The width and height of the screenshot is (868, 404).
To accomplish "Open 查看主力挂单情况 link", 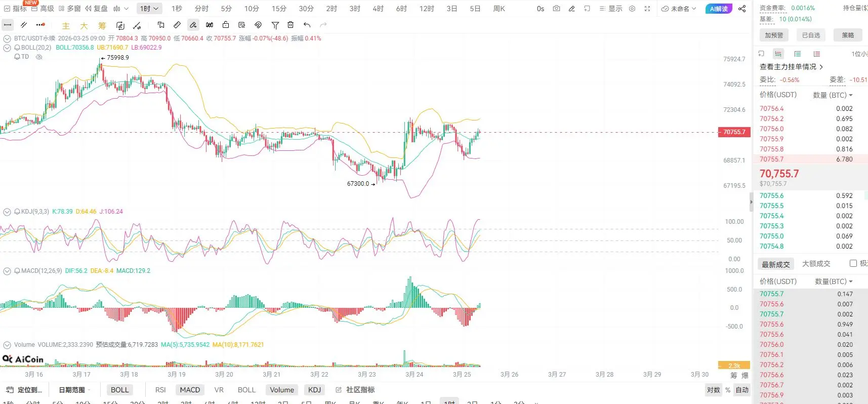I will pos(792,67).
